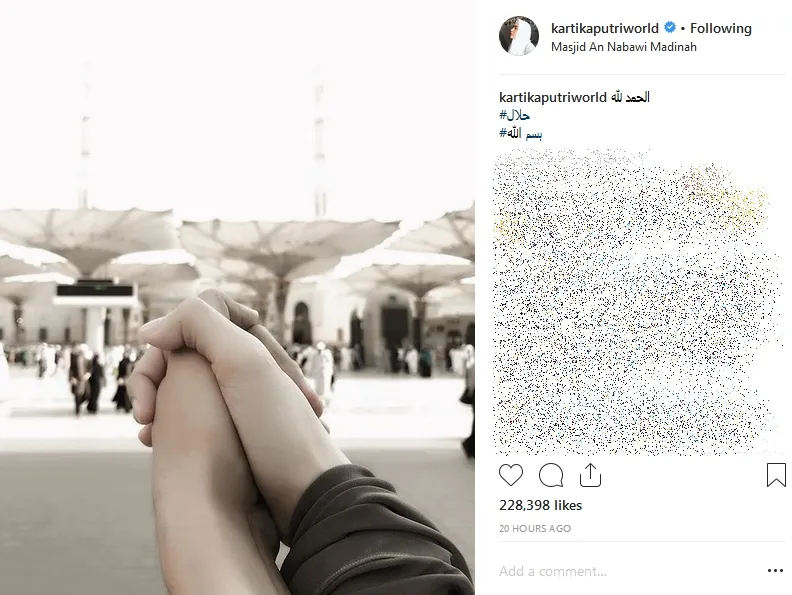Open the second hashtag بسم الله
This screenshot has height=595, width=792.
(521, 133)
